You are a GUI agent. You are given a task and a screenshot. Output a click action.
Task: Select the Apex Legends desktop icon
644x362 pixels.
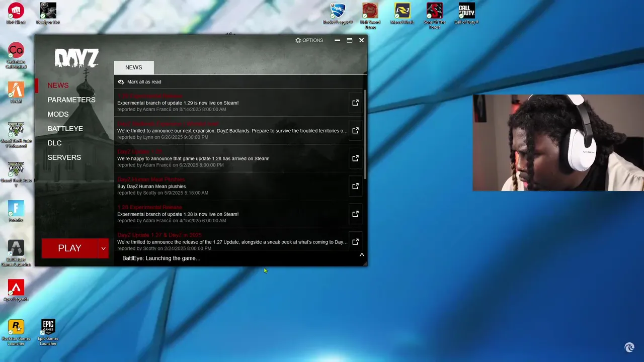[x=16, y=291]
